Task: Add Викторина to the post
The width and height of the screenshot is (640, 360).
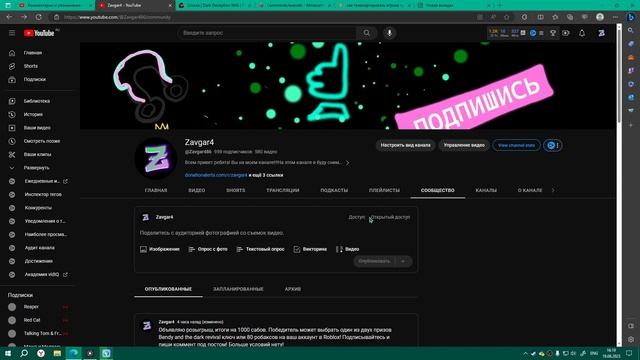Action: (x=310, y=249)
